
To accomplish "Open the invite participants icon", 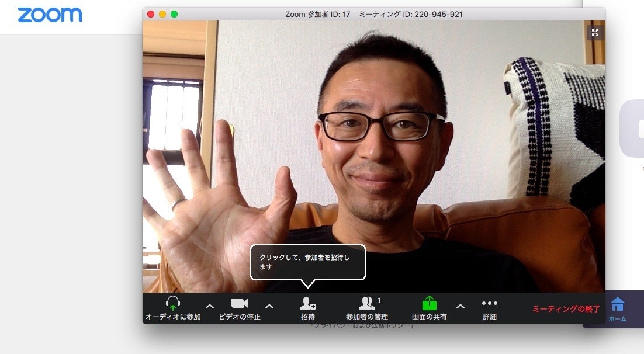I will tap(308, 303).
